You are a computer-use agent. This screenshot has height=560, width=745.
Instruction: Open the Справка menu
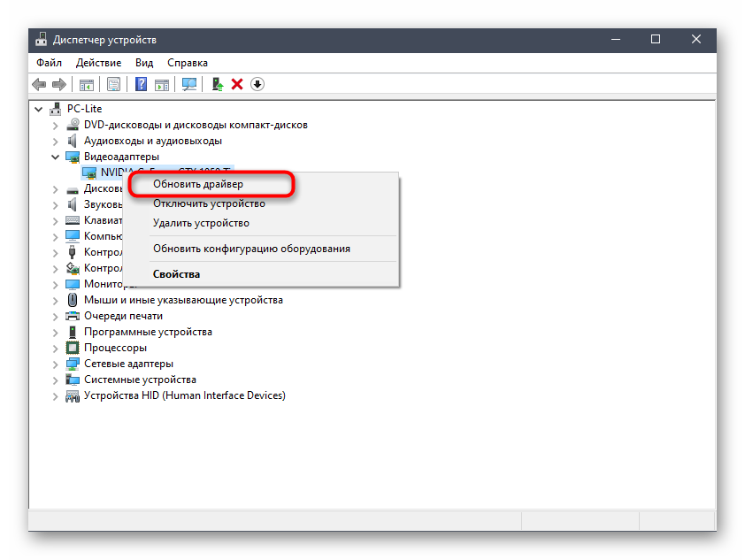[x=187, y=63]
